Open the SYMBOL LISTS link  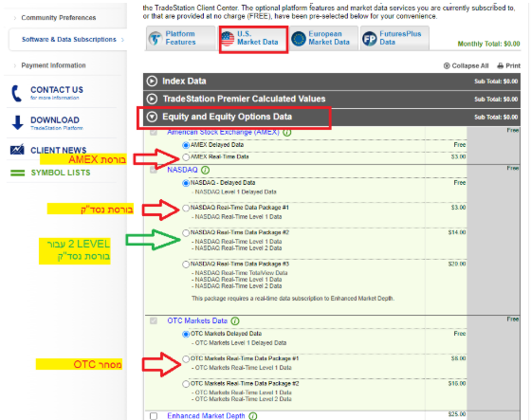click(61, 173)
